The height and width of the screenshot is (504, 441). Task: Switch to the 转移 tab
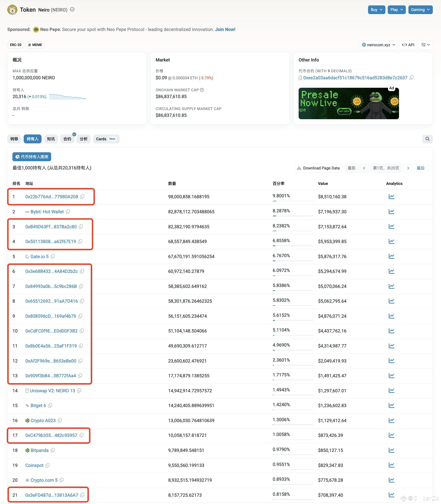click(14, 139)
